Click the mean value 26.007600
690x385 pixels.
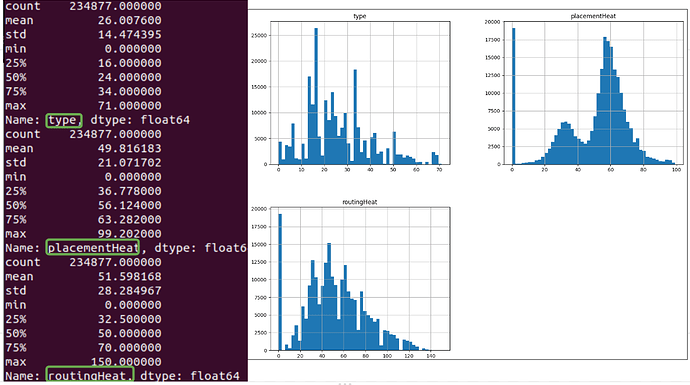129,20
